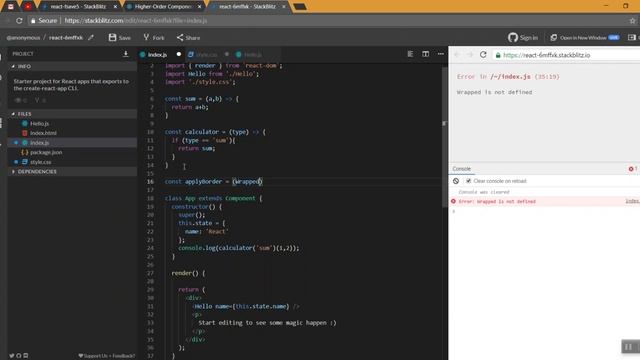Collapse the INFO section
Viewport: 640px width, 360px height.
pyautogui.click(x=72, y=66)
